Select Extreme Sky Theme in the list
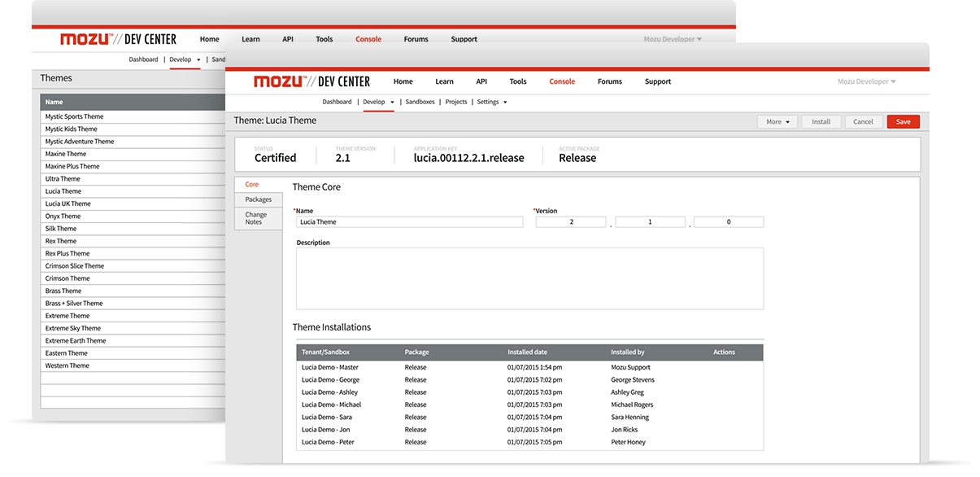This screenshot has height=477, width=980. [133, 328]
